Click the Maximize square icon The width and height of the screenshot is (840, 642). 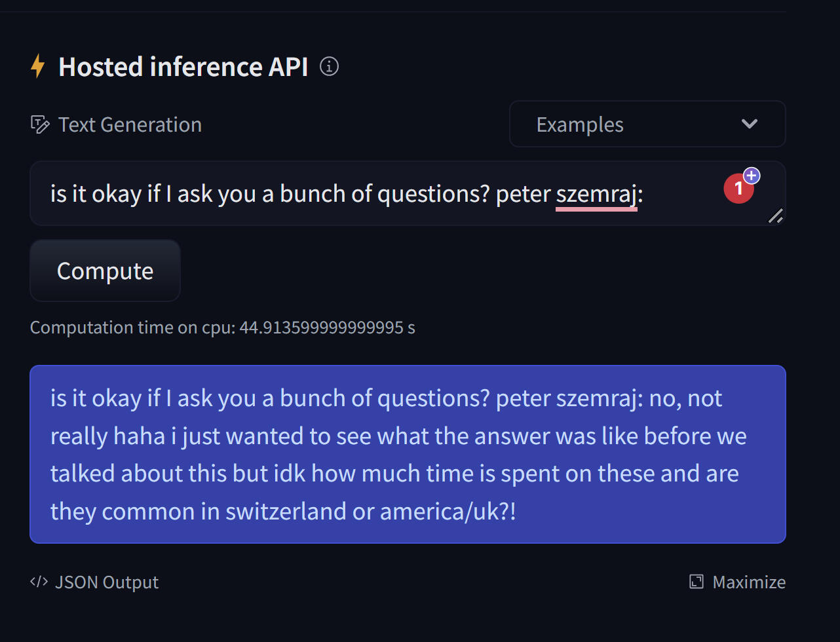click(697, 582)
